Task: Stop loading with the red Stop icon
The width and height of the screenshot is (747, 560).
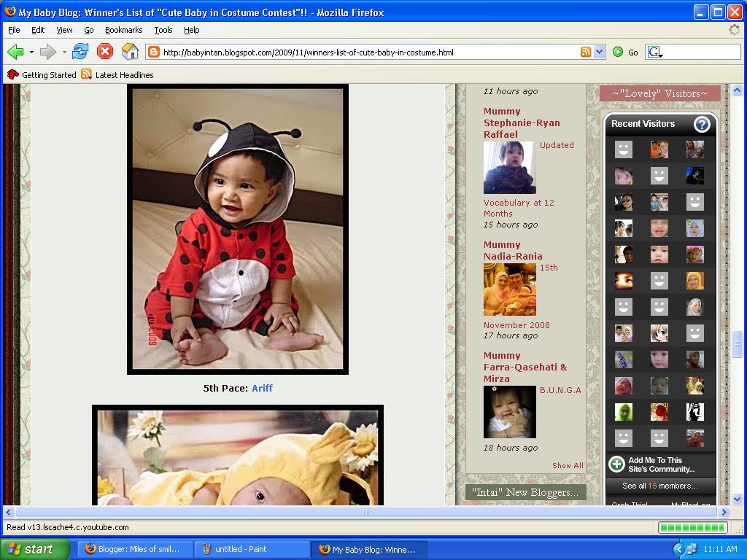Action: click(x=105, y=52)
